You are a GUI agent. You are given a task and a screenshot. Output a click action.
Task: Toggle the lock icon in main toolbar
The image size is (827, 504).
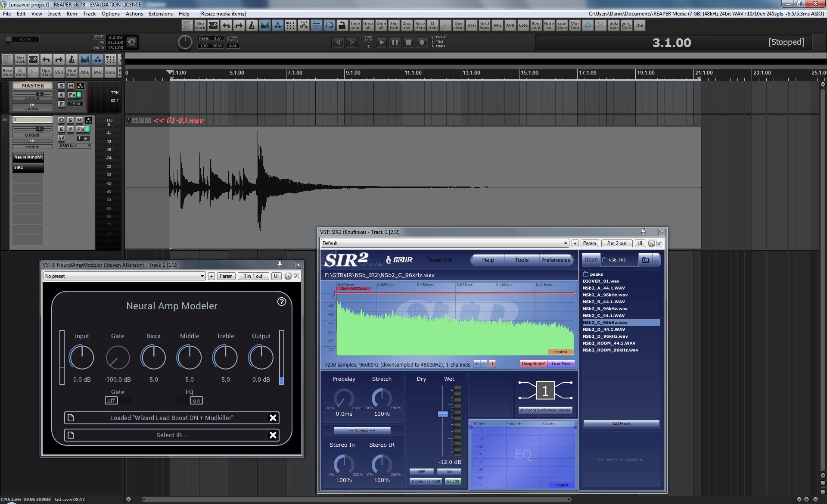click(x=342, y=25)
